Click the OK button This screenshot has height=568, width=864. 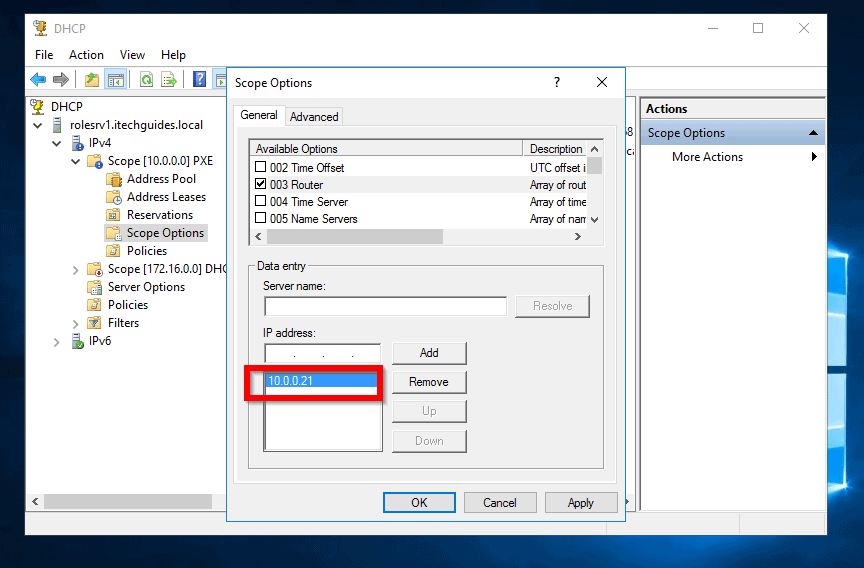[x=419, y=502]
